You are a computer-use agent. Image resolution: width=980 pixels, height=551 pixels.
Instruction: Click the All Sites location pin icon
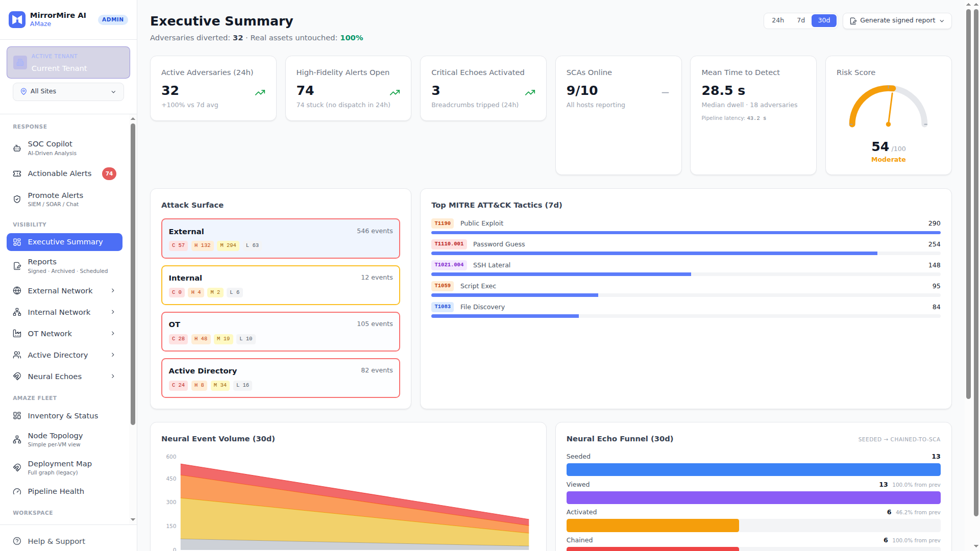(x=23, y=91)
